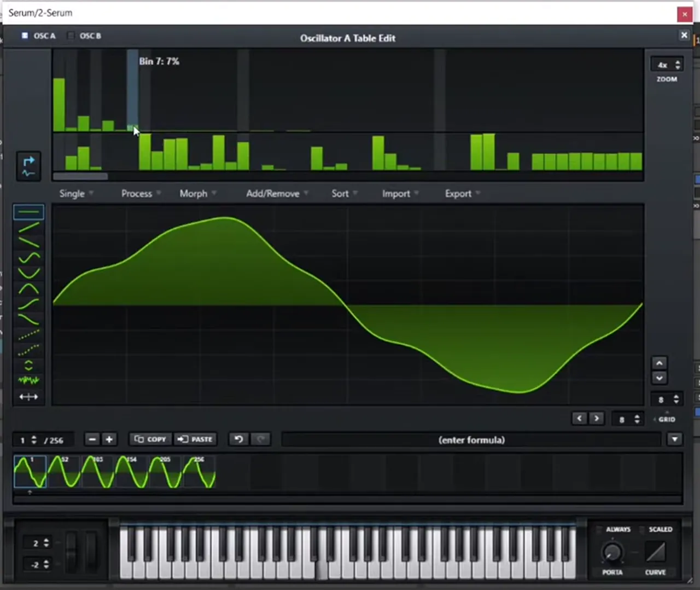Select the downward ramp line tool
700x590 pixels.
[28, 242]
